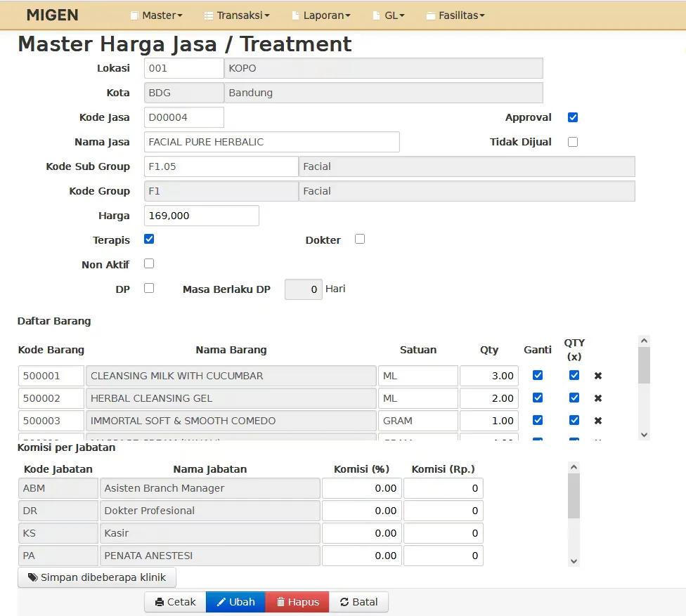The image size is (686, 616).
Task: Toggle QTY (x) for Immortal Soft & Smooth Comedo
Action: (x=574, y=420)
